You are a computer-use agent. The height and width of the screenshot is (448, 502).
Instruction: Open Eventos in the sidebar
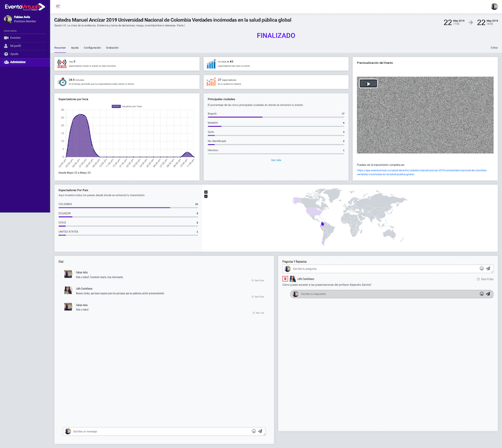(15, 38)
